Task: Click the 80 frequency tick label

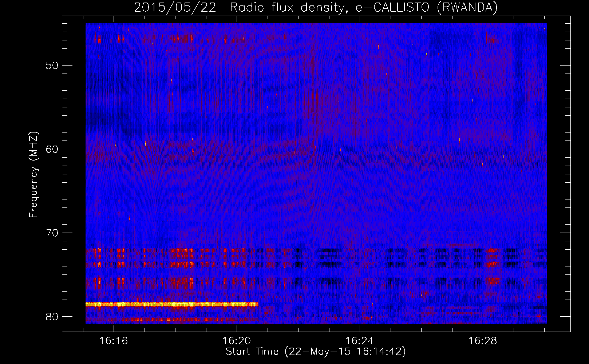Action: (x=52, y=317)
